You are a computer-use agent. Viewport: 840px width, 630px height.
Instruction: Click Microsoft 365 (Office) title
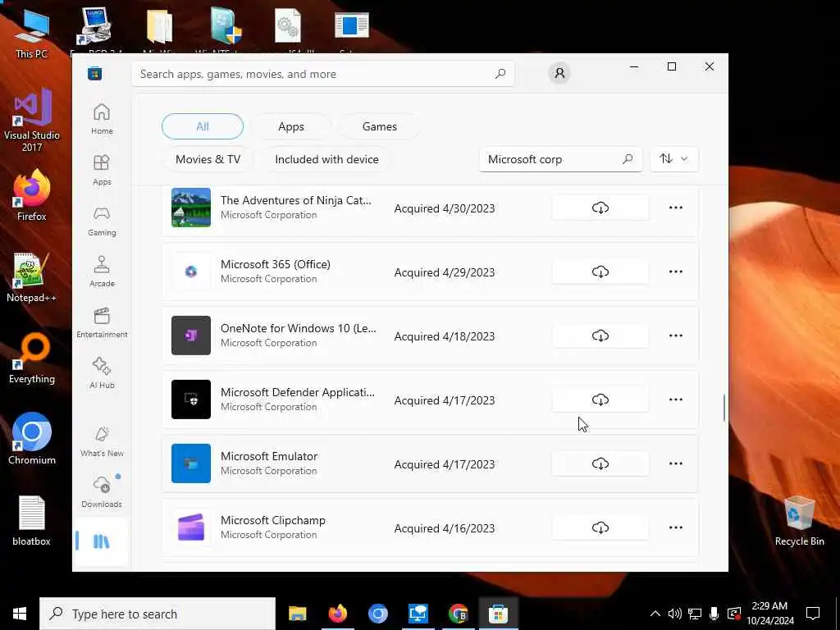click(276, 264)
